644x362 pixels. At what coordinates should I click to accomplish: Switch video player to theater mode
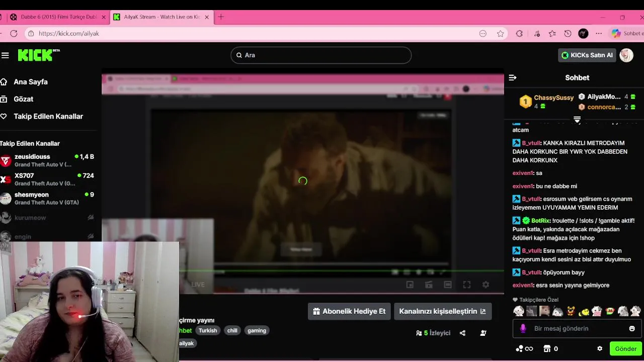448,285
